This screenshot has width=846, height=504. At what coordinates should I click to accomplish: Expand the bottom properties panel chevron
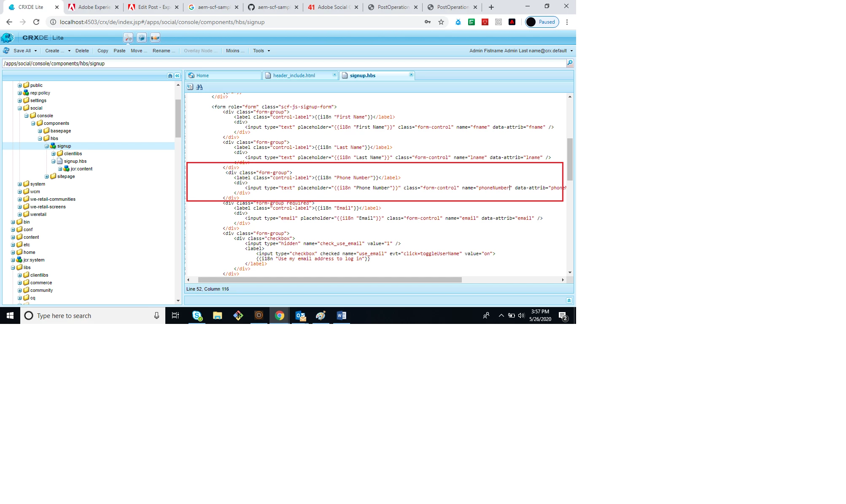click(569, 300)
